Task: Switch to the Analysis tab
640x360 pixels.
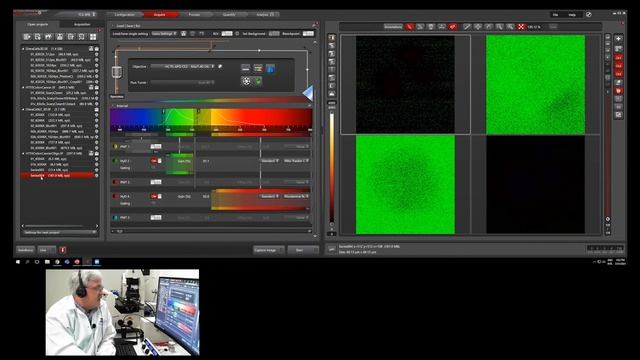Action: pyautogui.click(x=263, y=14)
